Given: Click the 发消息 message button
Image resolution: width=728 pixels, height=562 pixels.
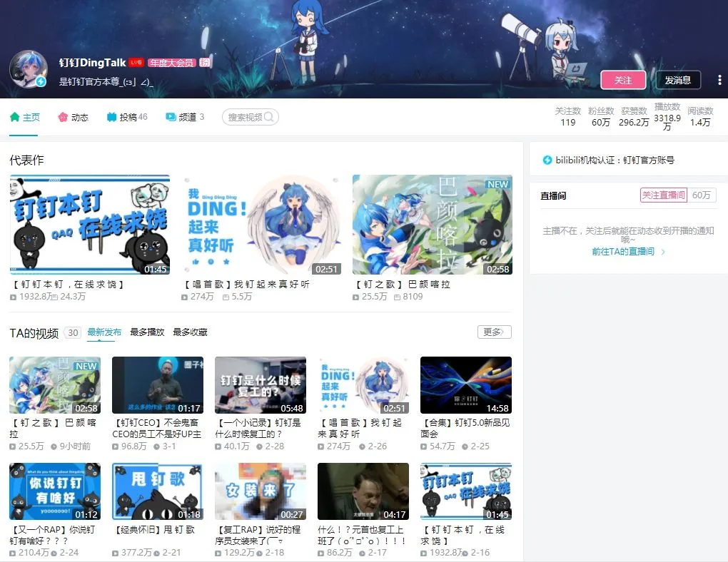Looking at the screenshot, I should (677, 80).
